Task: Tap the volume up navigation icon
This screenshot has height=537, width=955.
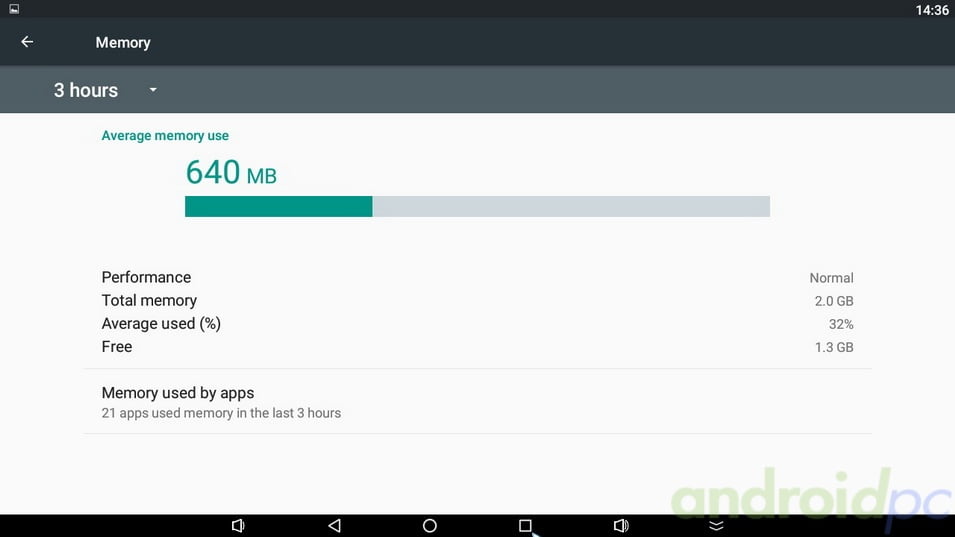Action: click(621, 525)
